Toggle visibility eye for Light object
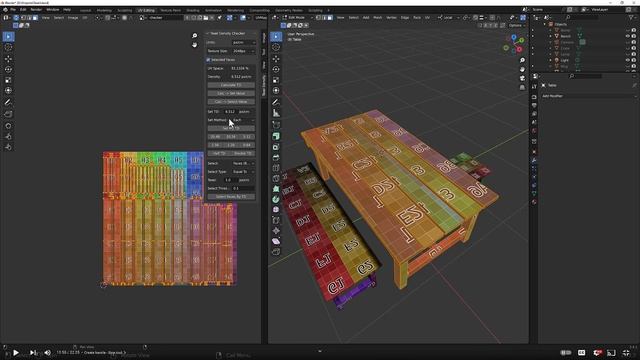 point(628,60)
